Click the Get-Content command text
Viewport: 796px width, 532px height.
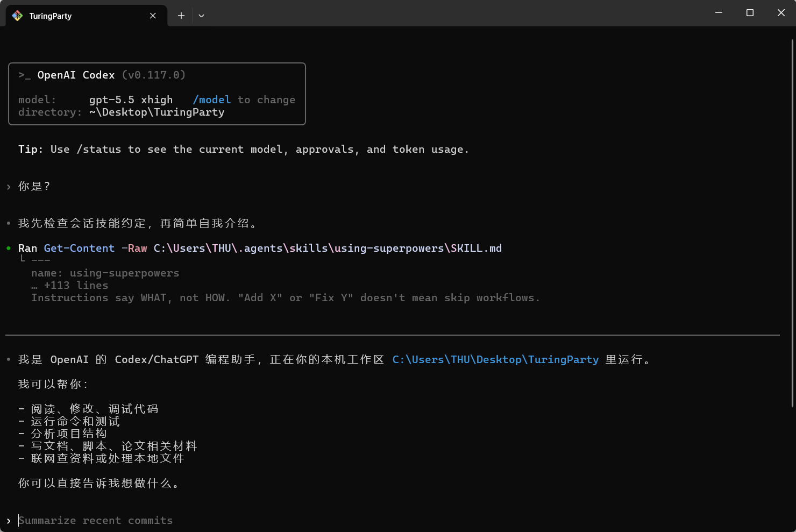[79, 248]
